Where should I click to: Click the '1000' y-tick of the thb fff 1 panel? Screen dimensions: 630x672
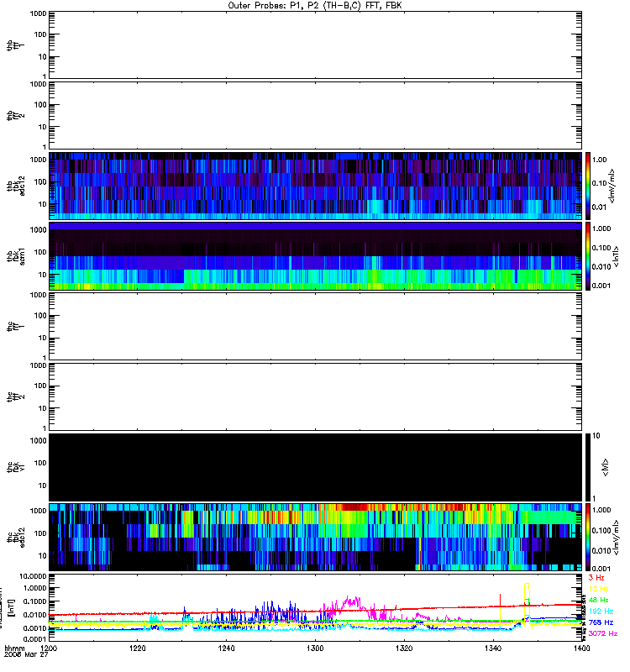click(x=38, y=13)
